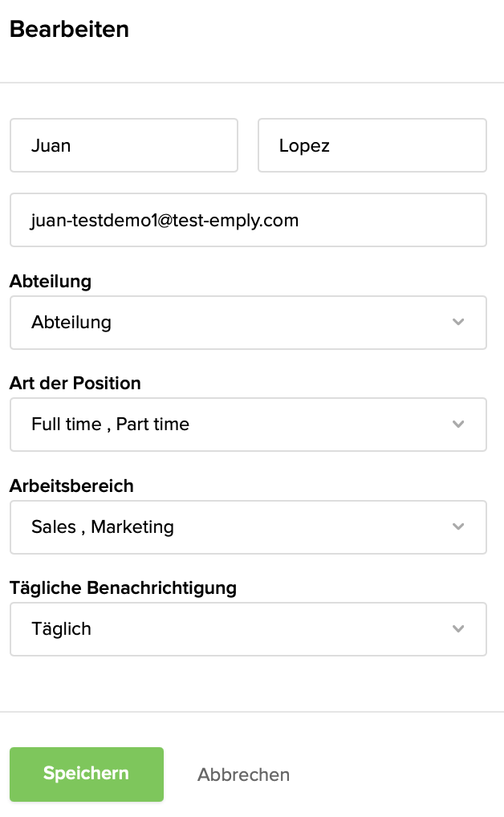Click the chevron arrow beside 'Sales , Marketing'

coord(458,526)
